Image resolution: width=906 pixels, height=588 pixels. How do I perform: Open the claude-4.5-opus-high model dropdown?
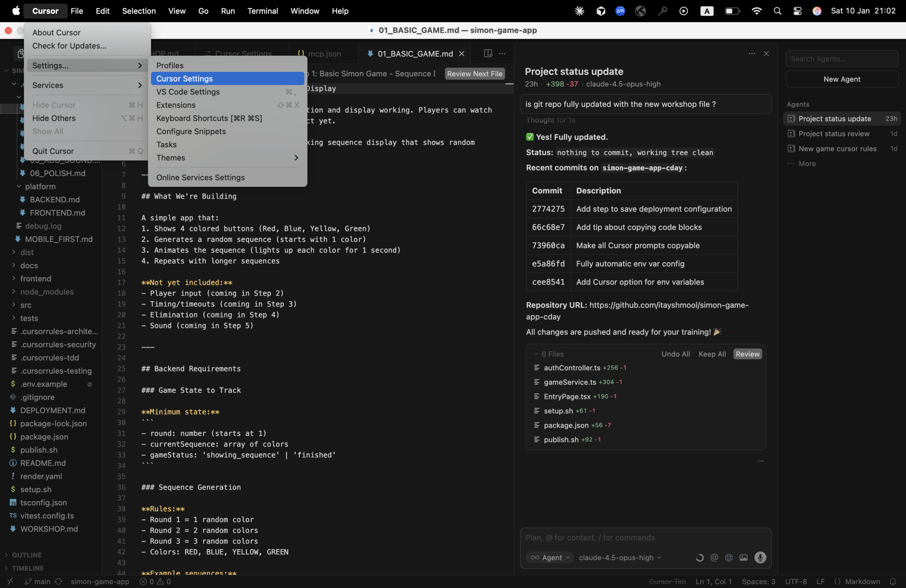coord(619,558)
